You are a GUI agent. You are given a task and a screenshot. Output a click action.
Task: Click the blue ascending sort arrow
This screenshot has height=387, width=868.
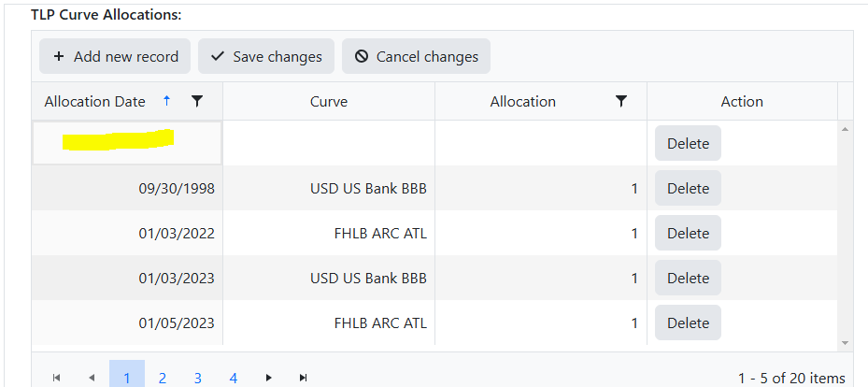[x=167, y=101]
